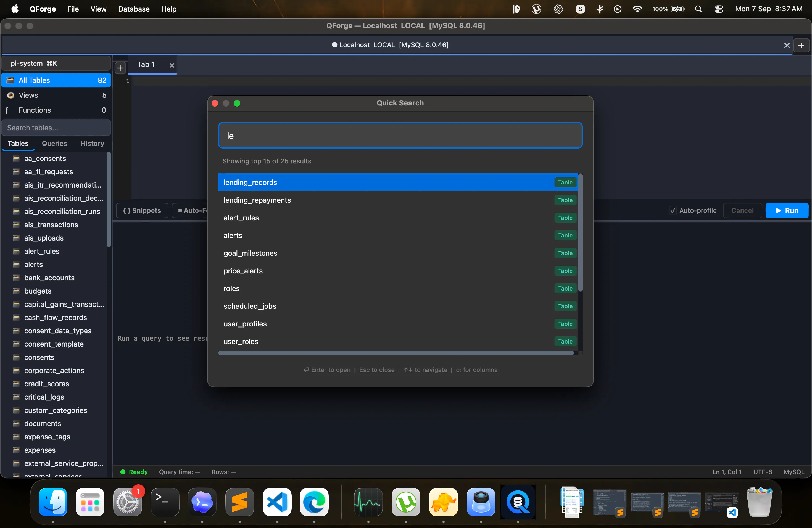
Task: Select scheduled_jobs search result
Action: [x=398, y=306]
